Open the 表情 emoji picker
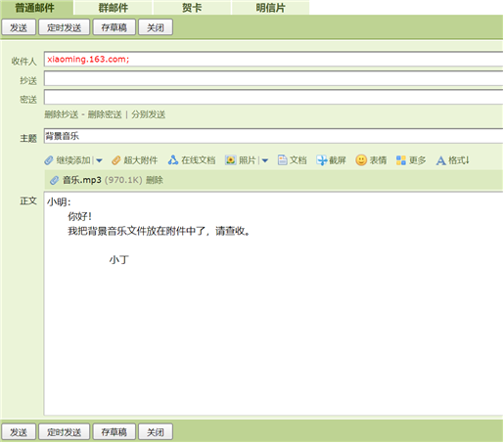The image size is (504, 444). tap(371, 160)
